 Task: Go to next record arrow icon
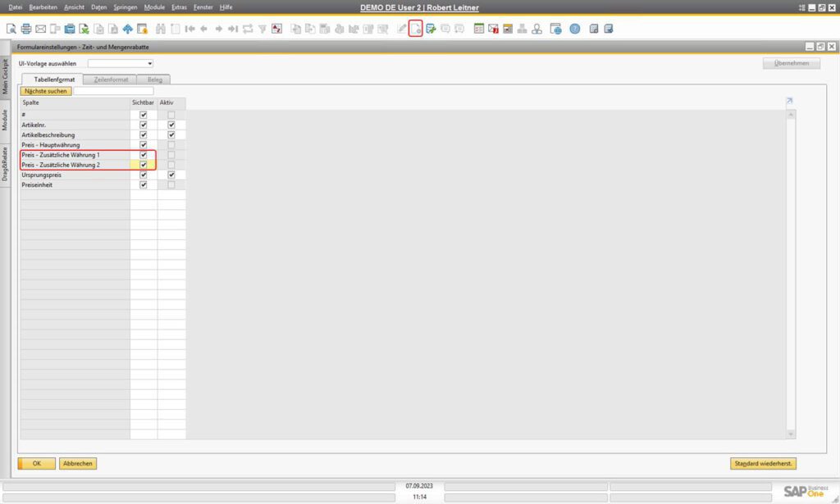tap(218, 29)
